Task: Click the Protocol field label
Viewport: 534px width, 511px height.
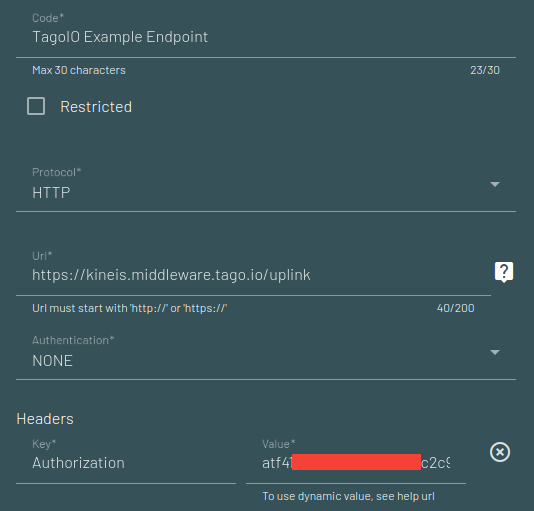Action: point(57,172)
